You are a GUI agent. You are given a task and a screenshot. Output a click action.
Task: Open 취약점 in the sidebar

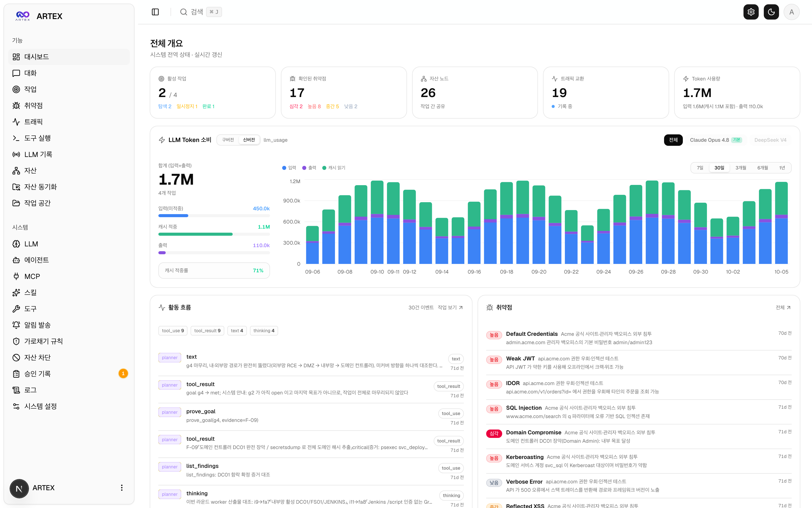pos(69,105)
